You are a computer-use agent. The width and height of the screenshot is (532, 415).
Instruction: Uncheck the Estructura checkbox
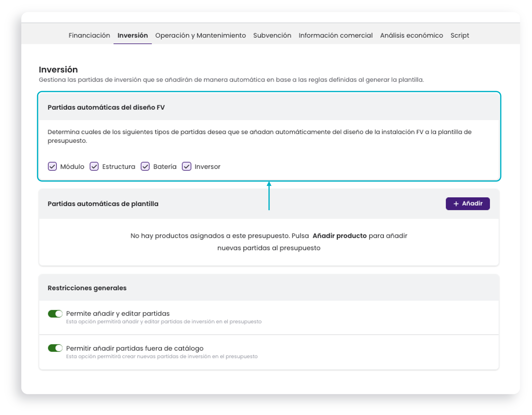(94, 166)
